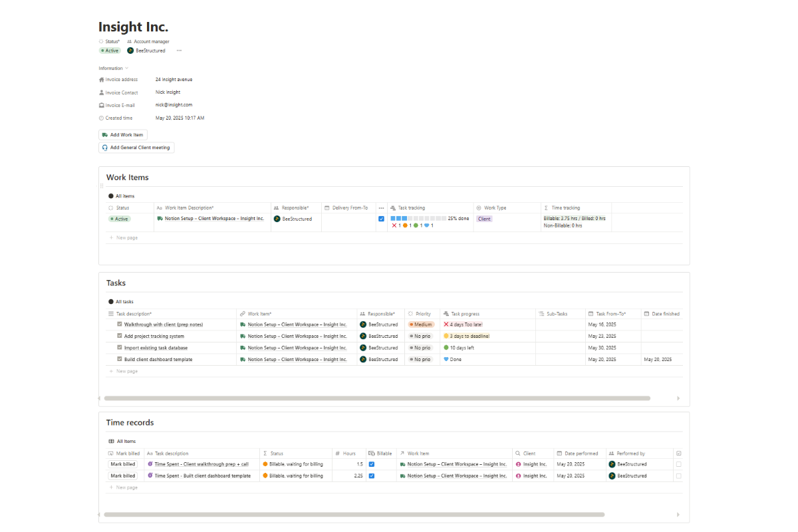Click the truck icon on Add Work Item

pos(105,134)
